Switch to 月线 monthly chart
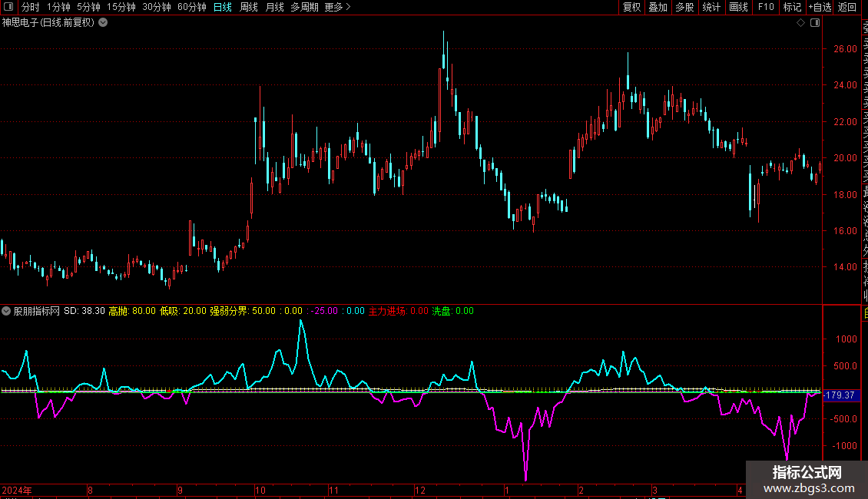This screenshot has height=499, width=868. click(274, 7)
